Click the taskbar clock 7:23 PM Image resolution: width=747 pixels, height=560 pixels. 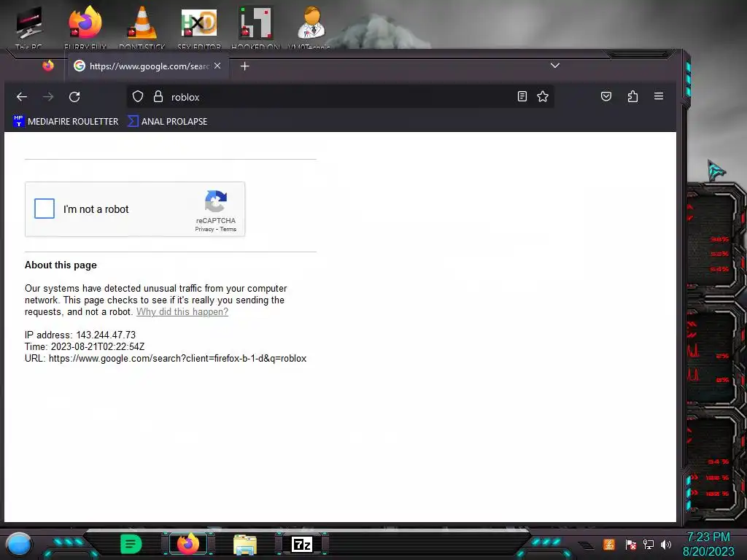tap(708, 537)
